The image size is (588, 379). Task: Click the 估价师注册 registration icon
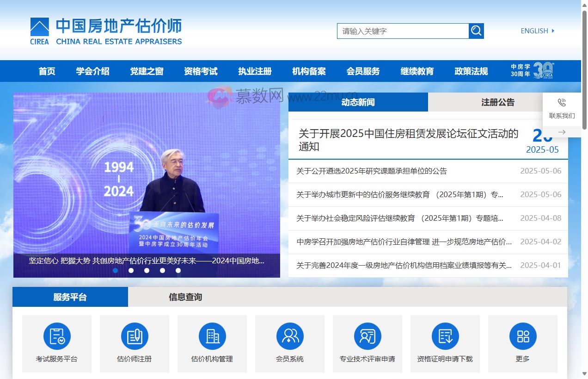[134, 336]
